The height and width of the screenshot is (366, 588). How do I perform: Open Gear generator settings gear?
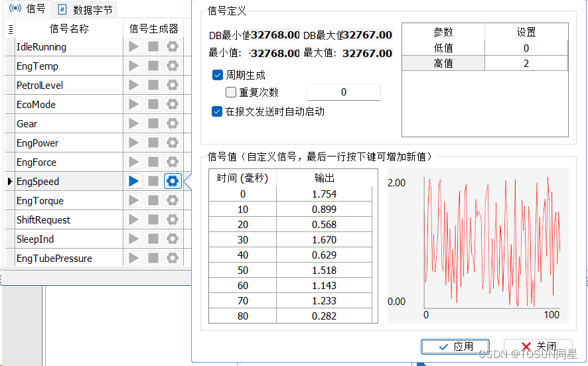pos(173,123)
